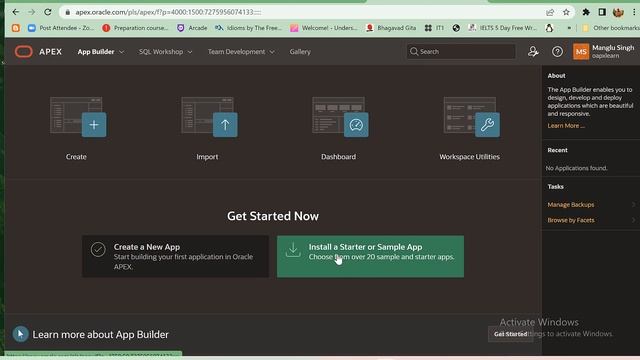Open the Help question mark icon
Image resolution: width=640 pixels, height=360 pixels.
(557, 51)
